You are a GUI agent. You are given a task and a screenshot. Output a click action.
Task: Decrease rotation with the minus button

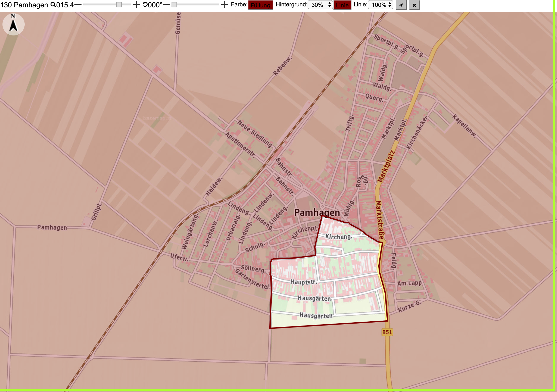166,4
